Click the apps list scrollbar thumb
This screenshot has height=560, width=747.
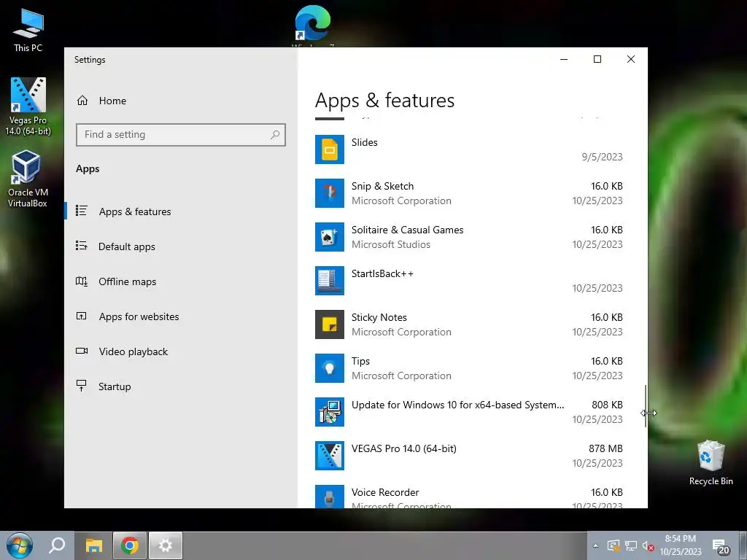click(646, 405)
